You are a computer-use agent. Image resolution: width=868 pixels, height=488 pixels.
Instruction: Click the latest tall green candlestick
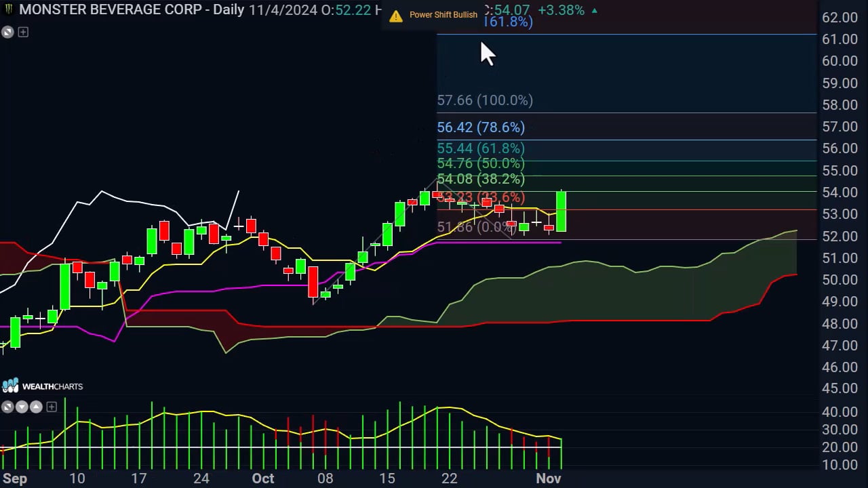pos(561,211)
